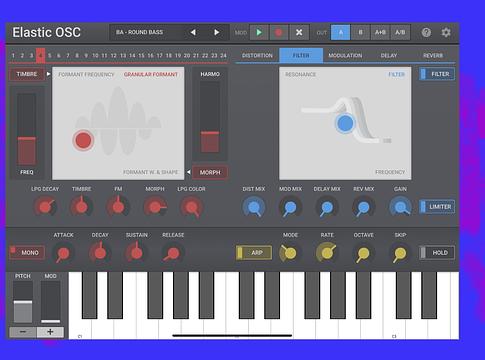Open the REVERB tab
Viewport: 485px width, 360px height.
(x=433, y=55)
